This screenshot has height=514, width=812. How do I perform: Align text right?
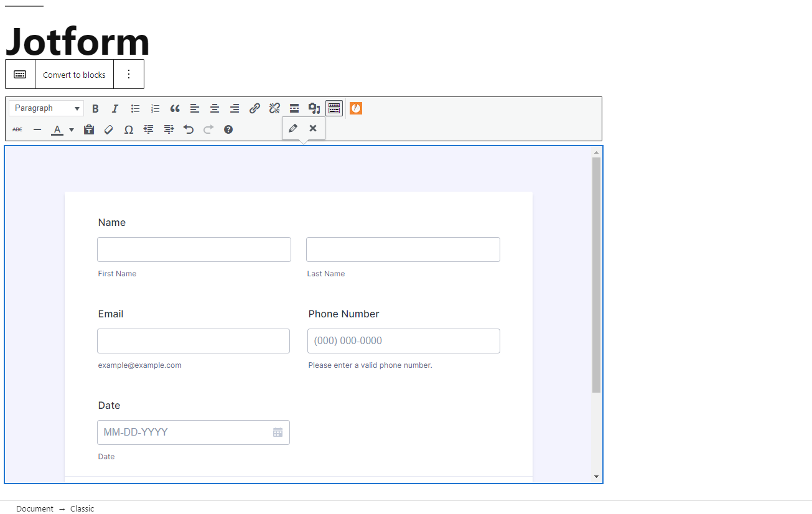click(x=235, y=108)
